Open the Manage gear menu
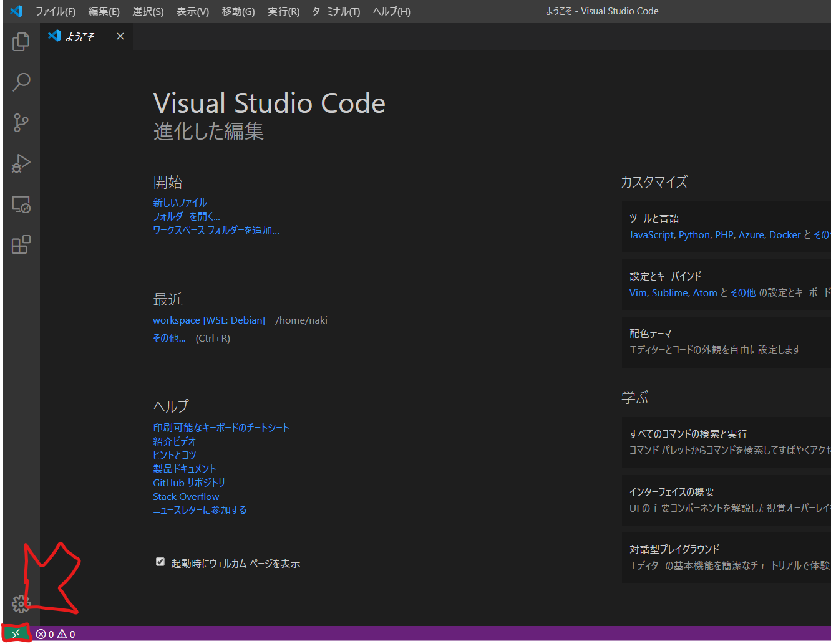The image size is (831, 644). [x=21, y=603]
